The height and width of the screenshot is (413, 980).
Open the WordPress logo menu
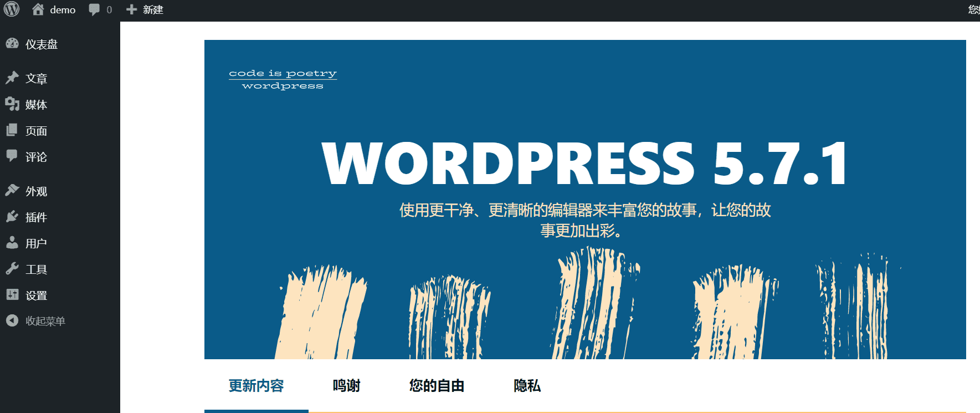tap(12, 9)
